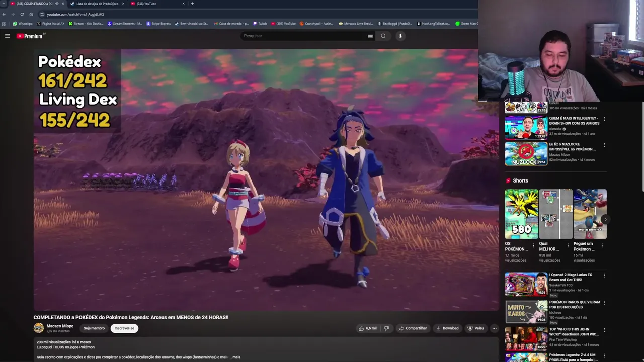Image resolution: width=644 pixels, height=362 pixels.
Task: Open the (307) YouTube bookmark
Action: [284, 24]
